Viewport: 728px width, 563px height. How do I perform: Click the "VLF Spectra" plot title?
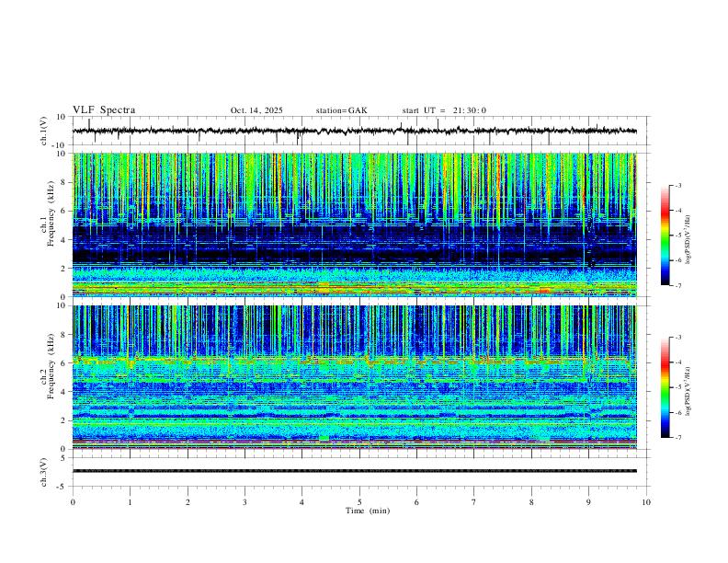point(104,110)
